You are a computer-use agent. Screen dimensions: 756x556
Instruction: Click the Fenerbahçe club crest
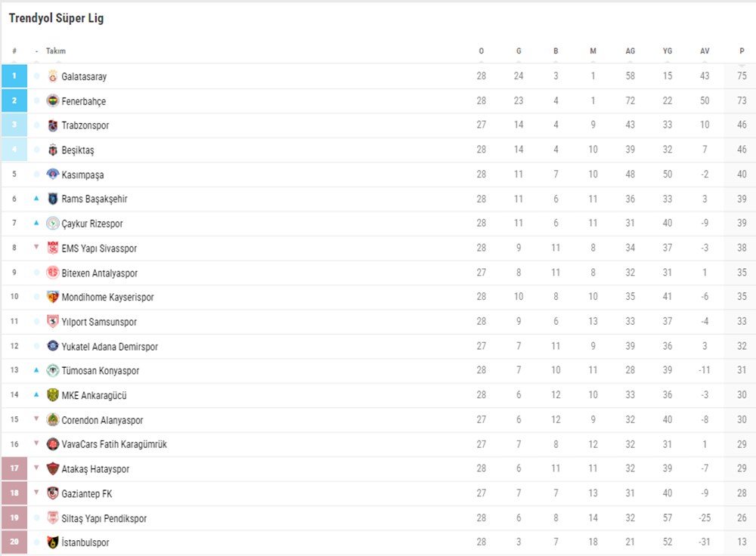53,101
